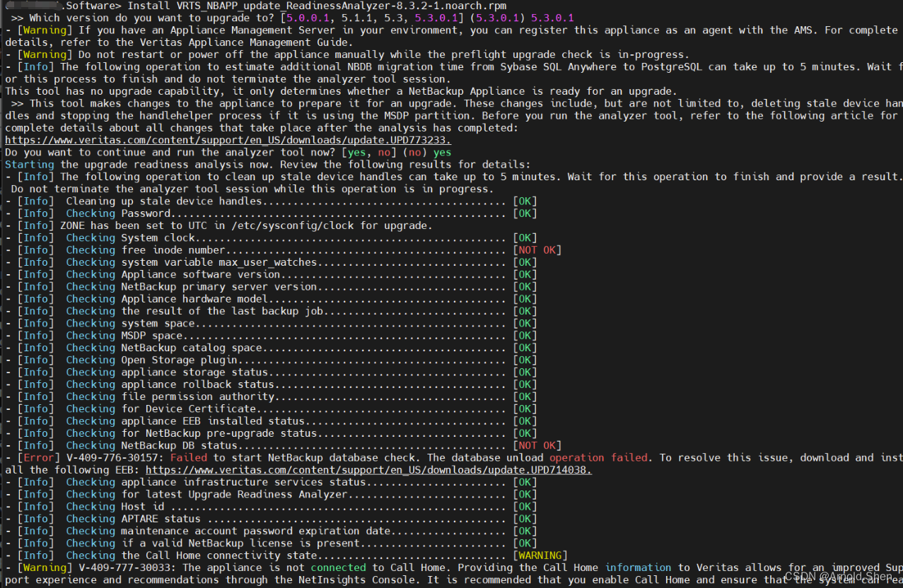
Task: Click 'Cleaning up stale device handles' line
Action: [272, 201]
